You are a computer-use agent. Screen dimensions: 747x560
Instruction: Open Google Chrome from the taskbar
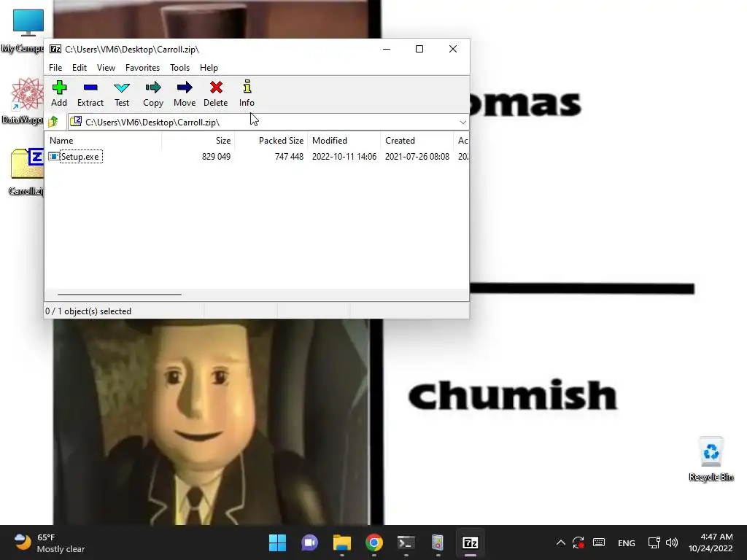coord(374,542)
